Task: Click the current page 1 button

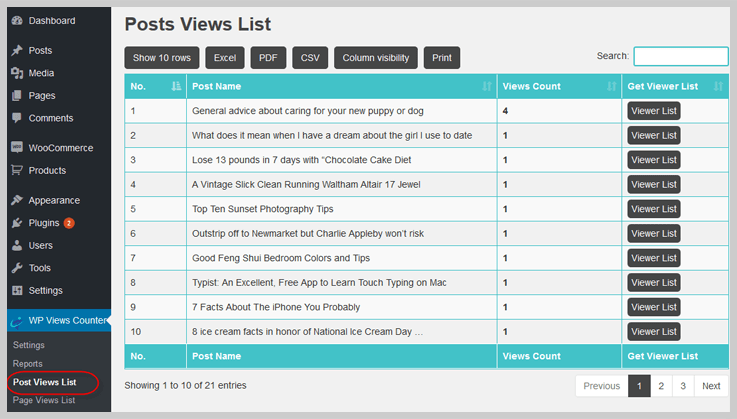Action: coord(639,386)
